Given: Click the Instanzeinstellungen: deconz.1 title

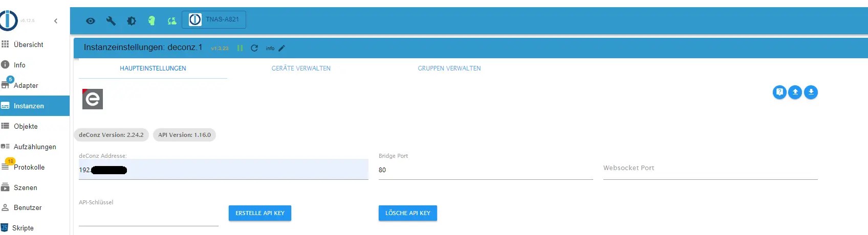Looking at the screenshot, I should pos(143,47).
